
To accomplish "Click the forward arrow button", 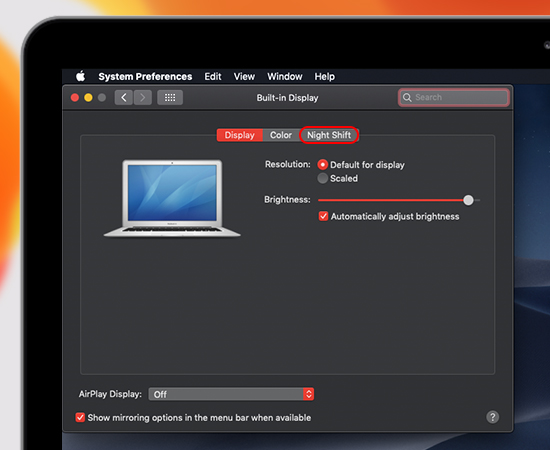I will [x=142, y=98].
